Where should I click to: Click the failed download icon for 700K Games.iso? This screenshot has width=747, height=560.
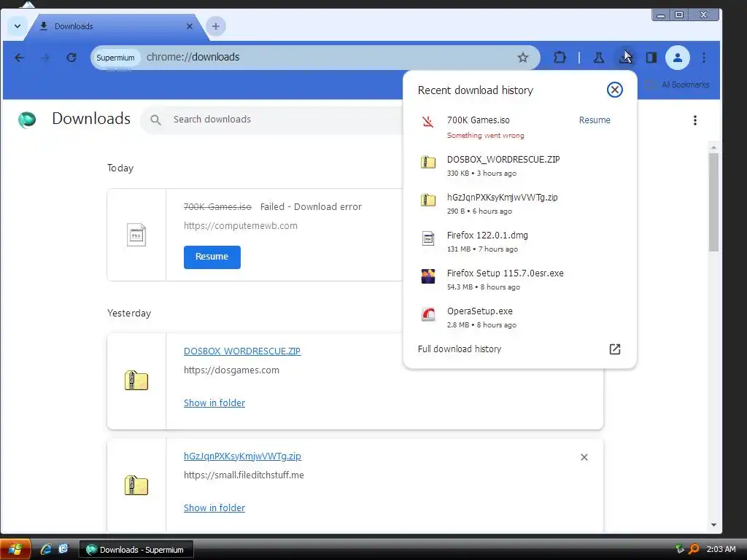427,122
